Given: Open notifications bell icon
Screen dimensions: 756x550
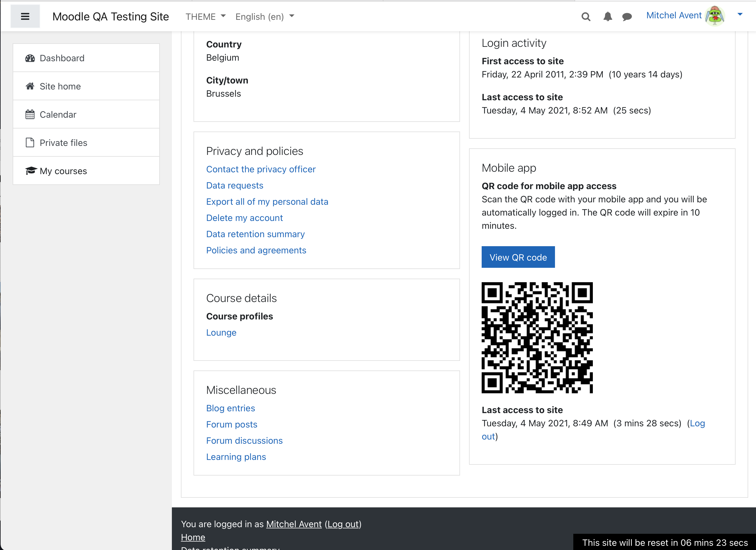Looking at the screenshot, I should [x=607, y=17].
